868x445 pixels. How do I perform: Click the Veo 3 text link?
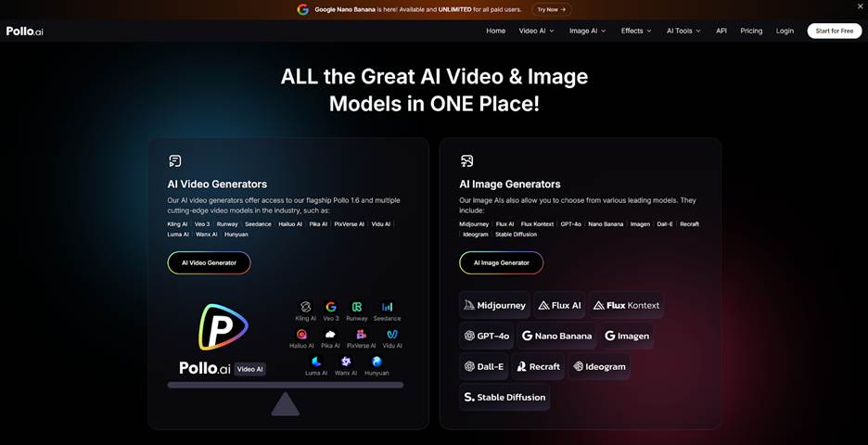[x=202, y=224]
